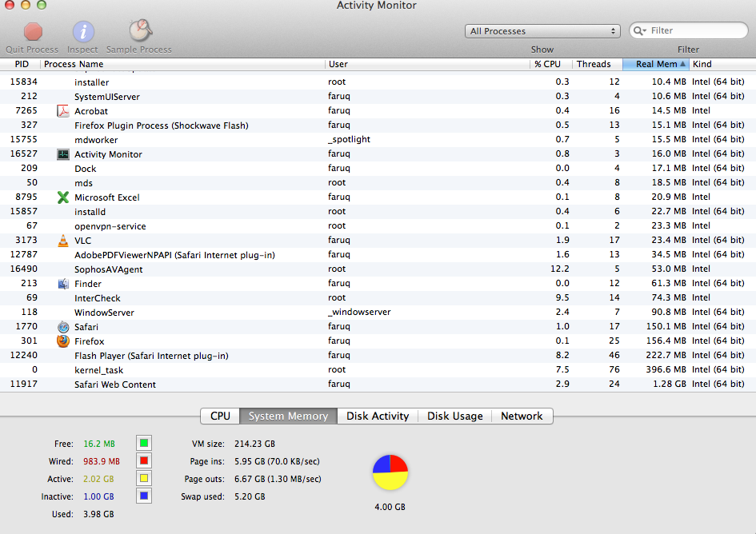Click the Quit Process stop icon
This screenshot has height=534, width=756.
tap(33, 32)
